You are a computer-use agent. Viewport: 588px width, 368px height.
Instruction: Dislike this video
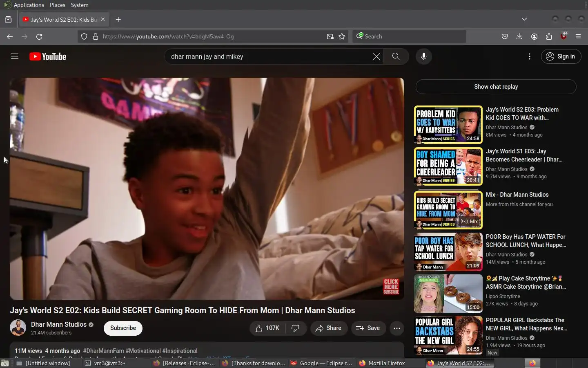(x=296, y=328)
